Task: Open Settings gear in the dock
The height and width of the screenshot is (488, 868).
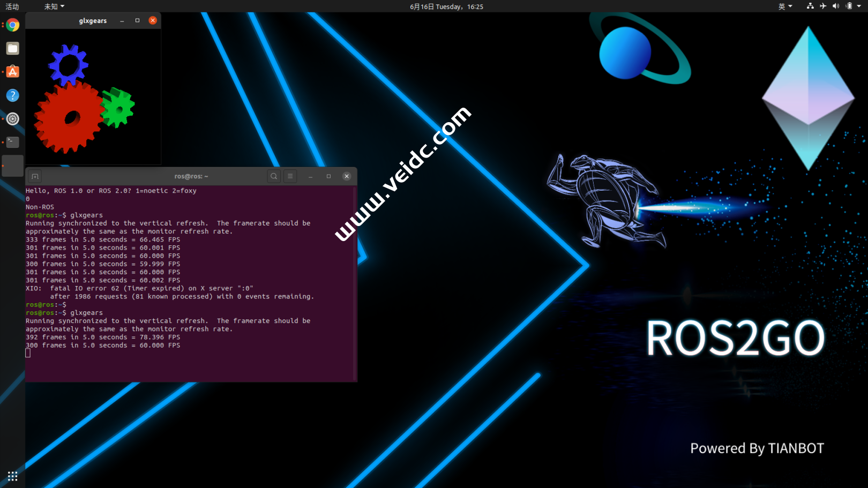Action: tap(13, 119)
